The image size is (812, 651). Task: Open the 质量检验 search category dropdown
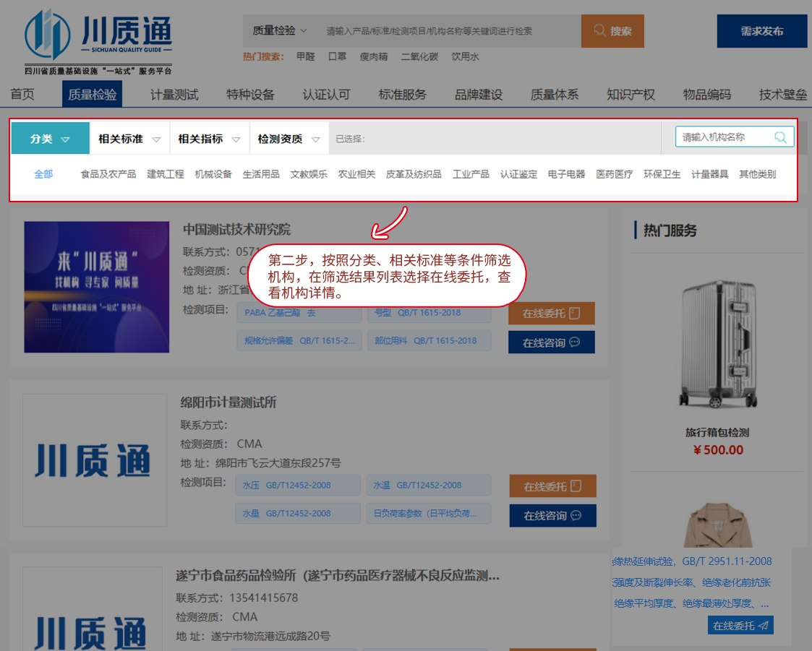point(280,30)
